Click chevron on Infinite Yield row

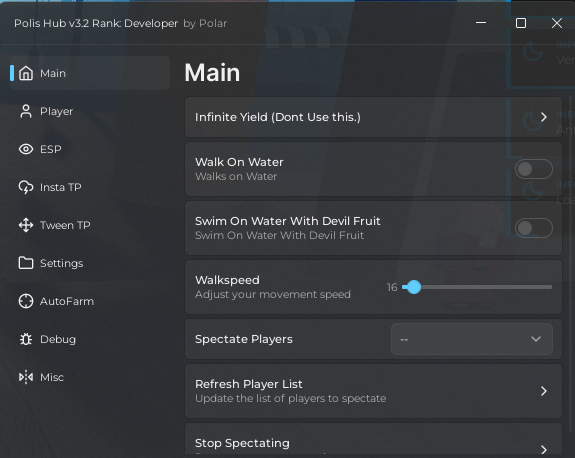pos(544,117)
